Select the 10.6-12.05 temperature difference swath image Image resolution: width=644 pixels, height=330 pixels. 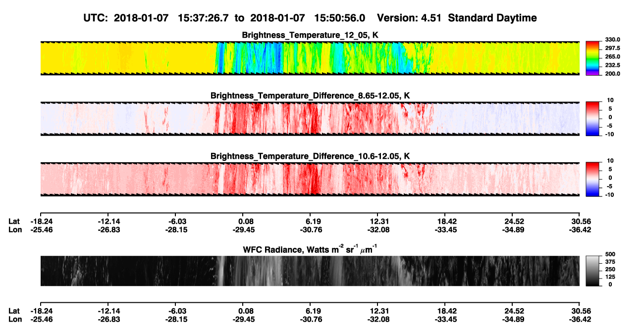pyautogui.click(x=310, y=179)
